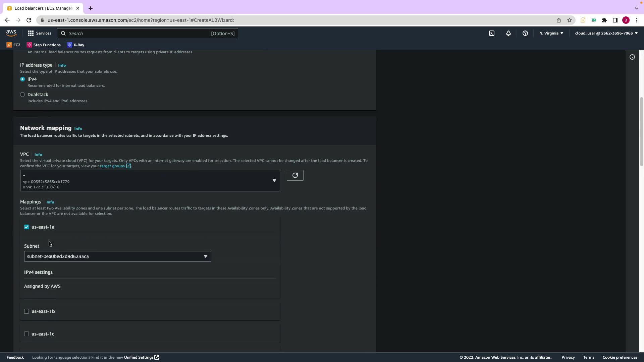Image resolution: width=644 pixels, height=362 pixels.
Task: Open AWS CloudShell icon in header
Action: 491,33
